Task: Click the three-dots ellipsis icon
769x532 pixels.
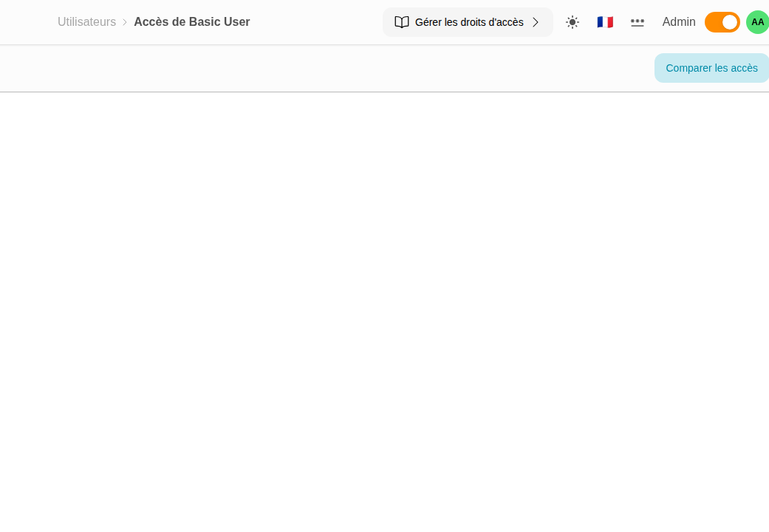Action: click(x=638, y=22)
